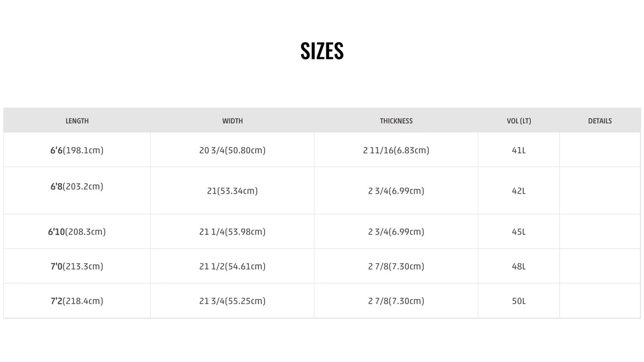Select the 45L volume cell
The width and height of the screenshot is (644, 362).
pos(518,232)
